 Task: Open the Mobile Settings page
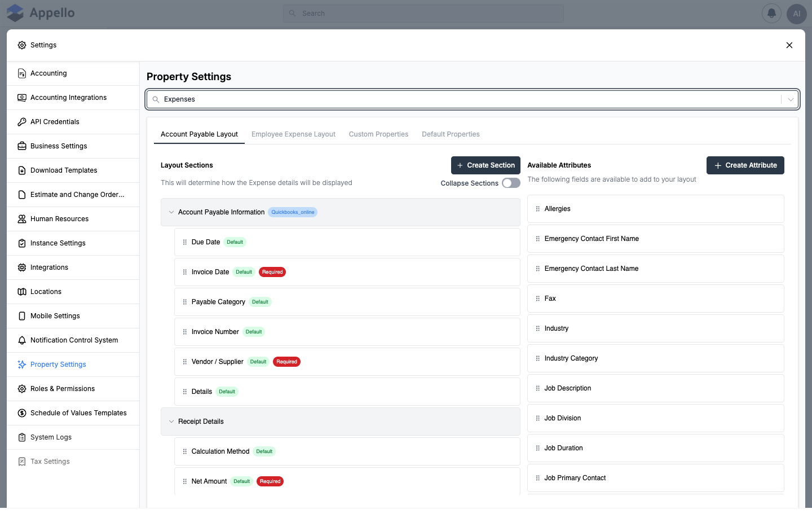point(73,316)
